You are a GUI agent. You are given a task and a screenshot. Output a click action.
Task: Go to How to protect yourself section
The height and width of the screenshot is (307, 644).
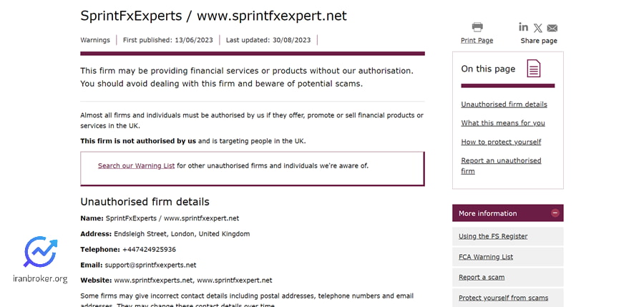501,142
